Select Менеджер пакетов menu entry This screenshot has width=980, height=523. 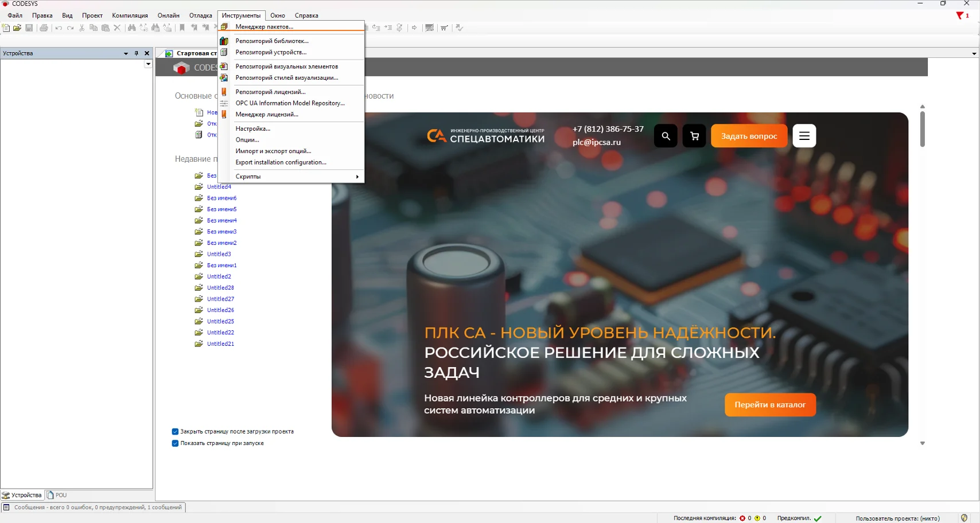pyautogui.click(x=291, y=26)
